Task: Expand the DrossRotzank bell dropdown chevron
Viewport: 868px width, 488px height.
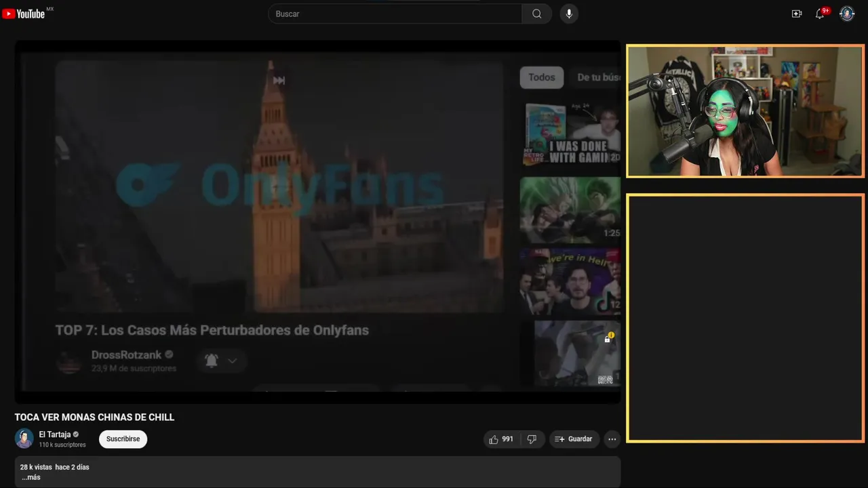Action: click(232, 361)
